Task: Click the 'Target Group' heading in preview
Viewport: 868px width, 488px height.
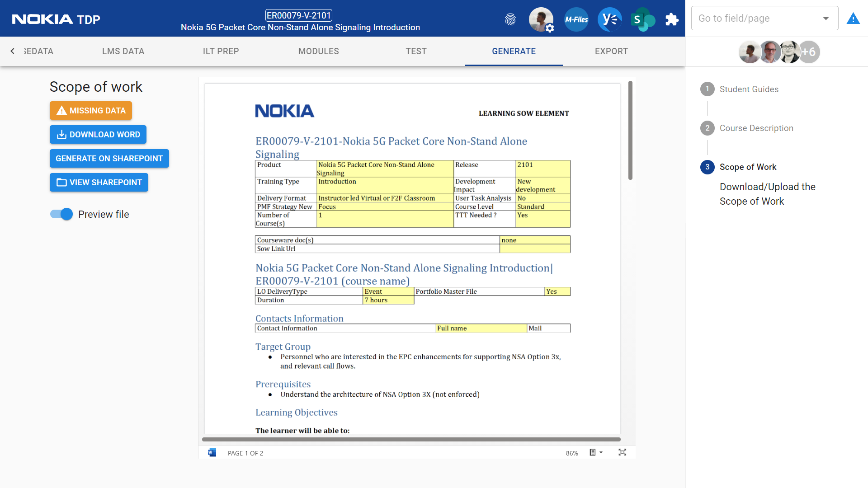Action: [x=283, y=347]
